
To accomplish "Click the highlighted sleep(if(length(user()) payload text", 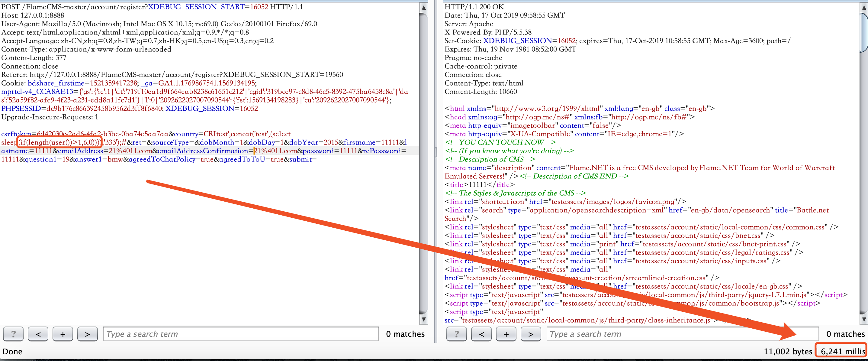I will point(59,142).
